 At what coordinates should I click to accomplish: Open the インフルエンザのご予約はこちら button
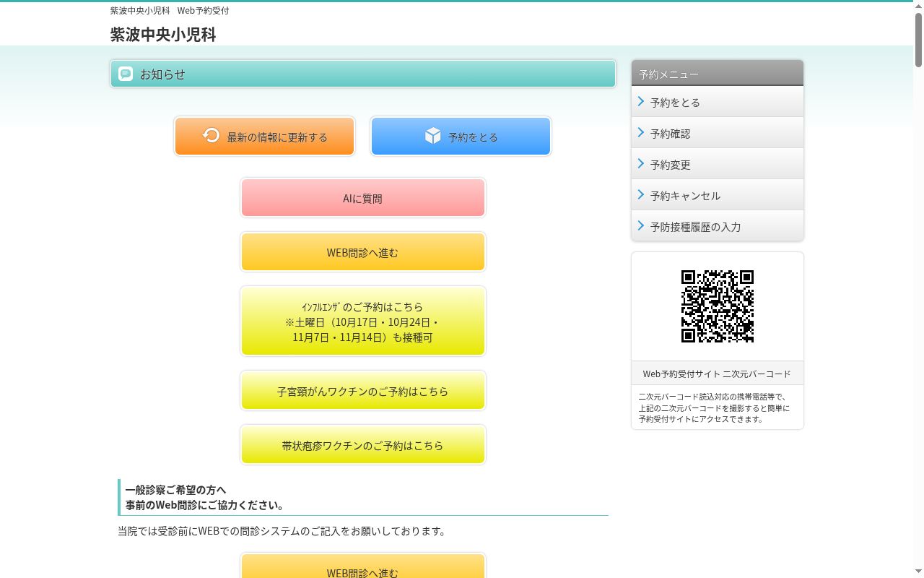click(x=363, y=322)
